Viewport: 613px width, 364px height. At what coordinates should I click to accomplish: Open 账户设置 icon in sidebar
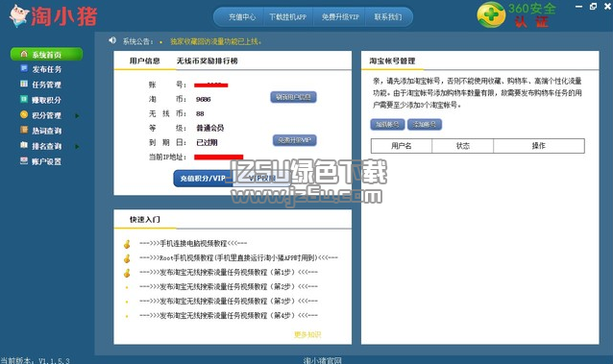click(24, 160)
